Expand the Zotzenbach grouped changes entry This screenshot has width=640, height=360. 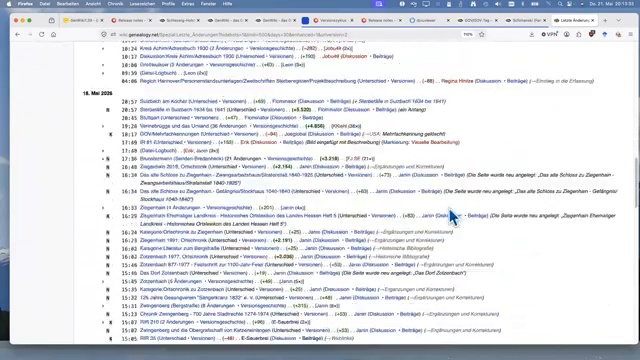point(103,281)
